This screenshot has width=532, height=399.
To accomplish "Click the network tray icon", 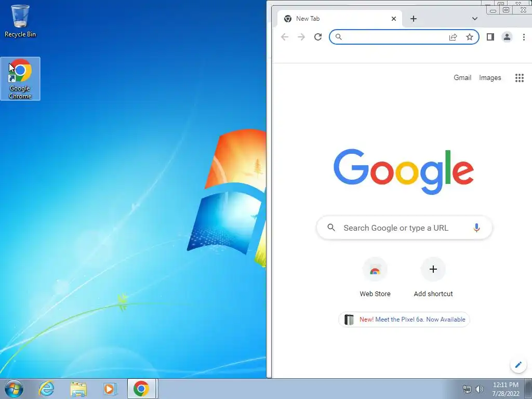I will (x=467, y=389).
